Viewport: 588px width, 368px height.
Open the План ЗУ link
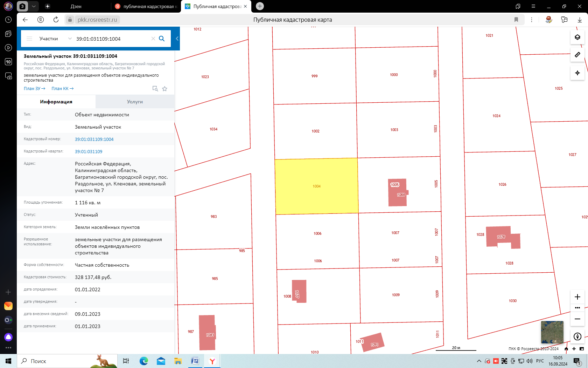(34, 89)
